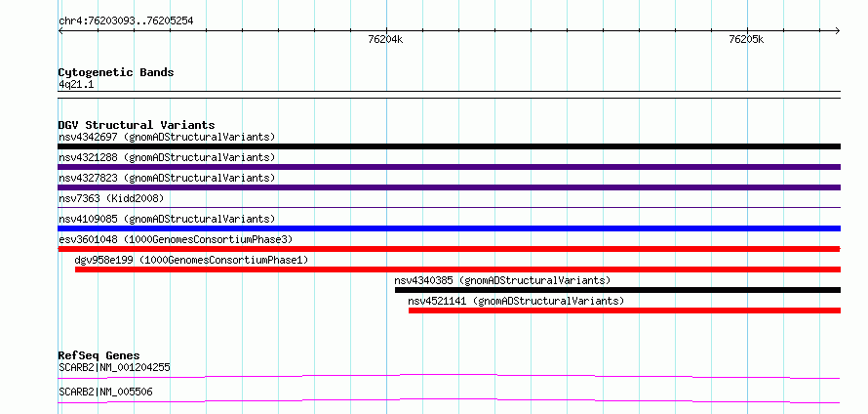Viewport: 868px width, 414px height.
Task: Open the nsv4321288 variant label
Action: [x=167, y=157]
